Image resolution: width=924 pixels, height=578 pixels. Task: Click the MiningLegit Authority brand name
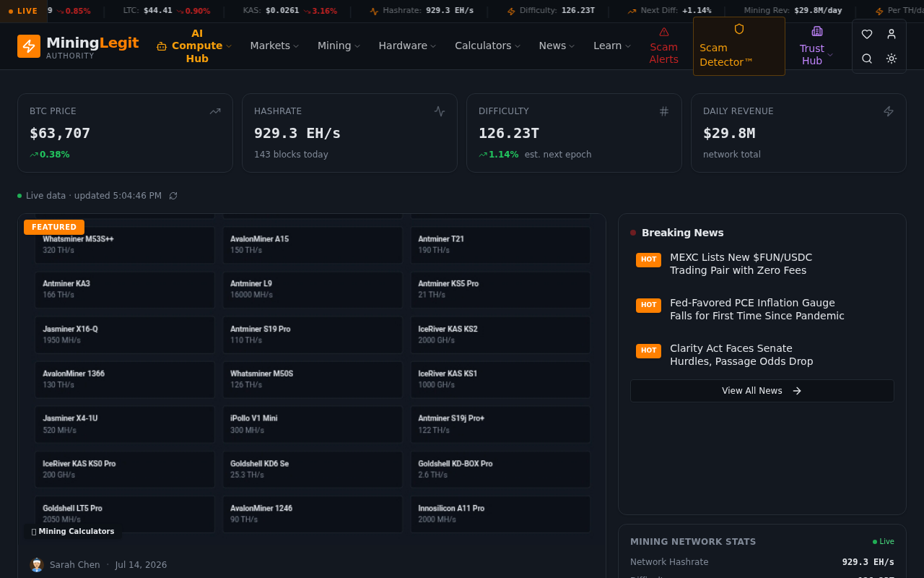click(92, 47)
